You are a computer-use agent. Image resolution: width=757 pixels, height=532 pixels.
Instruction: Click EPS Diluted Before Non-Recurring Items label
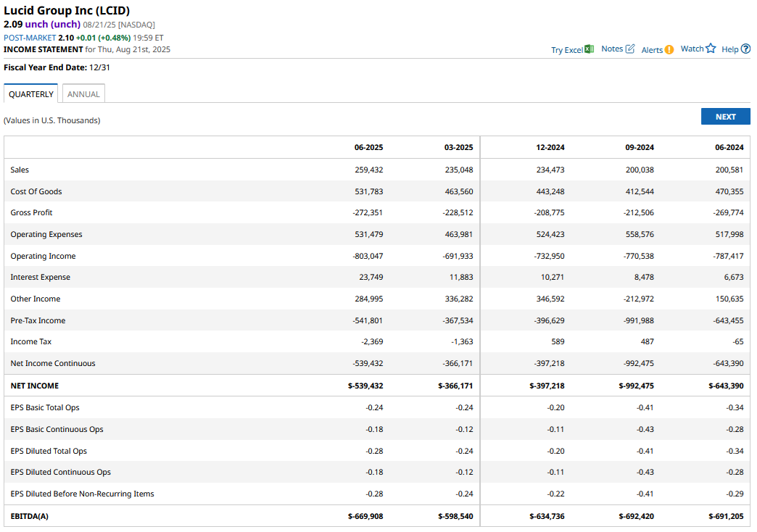[x=82, y=494]
